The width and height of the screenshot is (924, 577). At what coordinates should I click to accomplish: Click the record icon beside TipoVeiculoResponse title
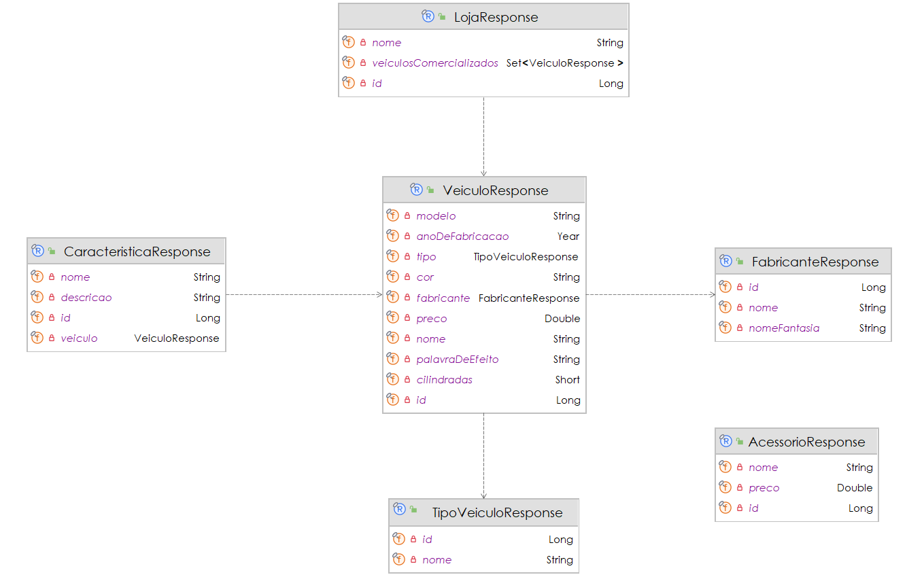click(399, 508)
